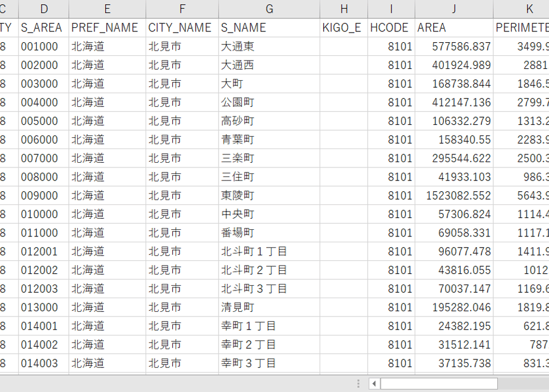
Task: Select the cell 大通東
Action: (x=269, y=46)
